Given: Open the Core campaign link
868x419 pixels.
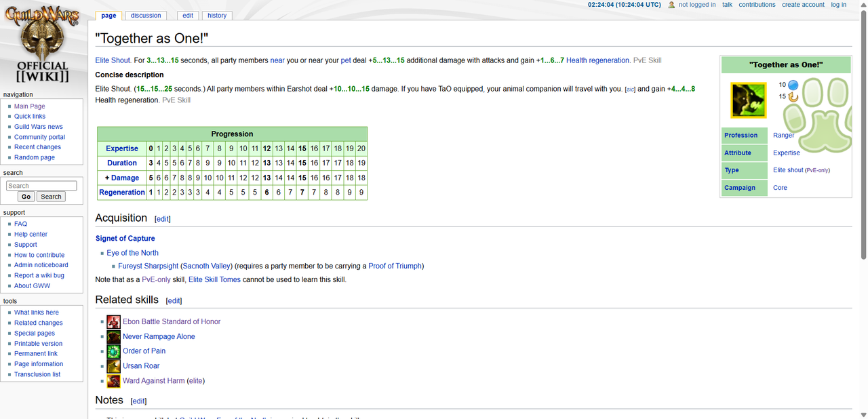Looking at the screenshot, I should tap(780, 188).
